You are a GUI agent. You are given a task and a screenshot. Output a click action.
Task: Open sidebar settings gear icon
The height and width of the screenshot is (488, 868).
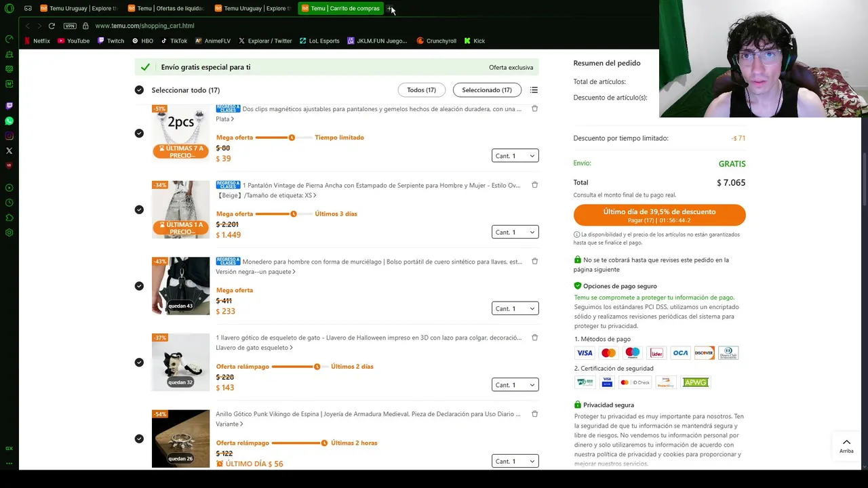click(9, 232)
